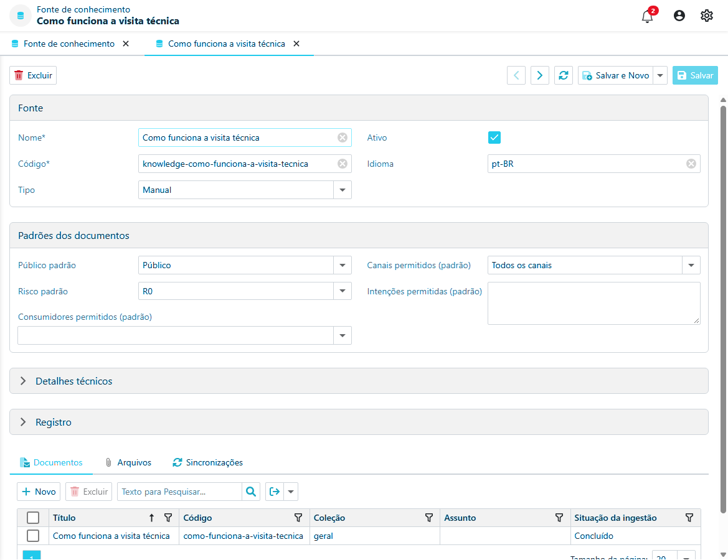Search documents with magnifier icon
The width and height of the screenshot is (728, 560).
251,492
